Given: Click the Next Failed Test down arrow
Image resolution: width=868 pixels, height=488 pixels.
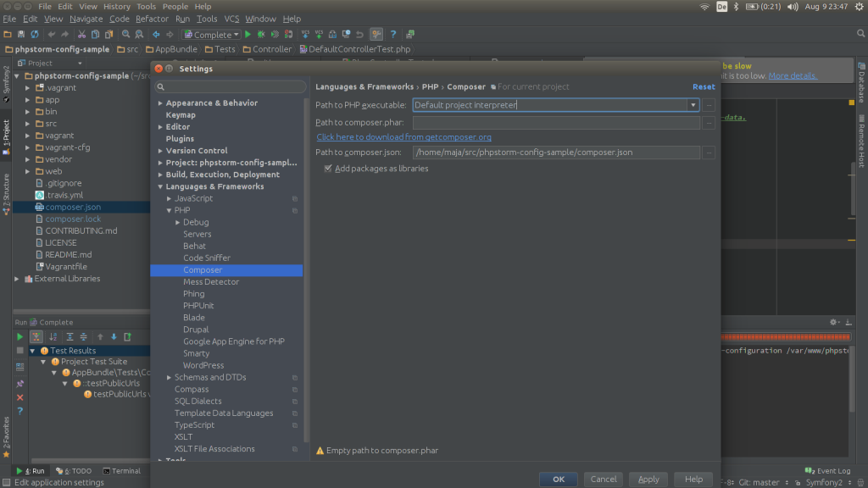Looking at the screenshot, I should click(114, 336).
